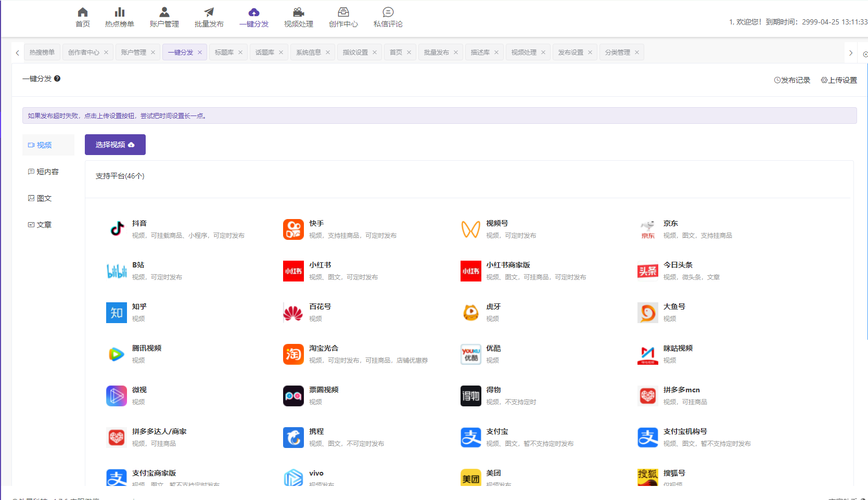
Task: Open 视频处理 in top navigation
Action: coord(299,17)
